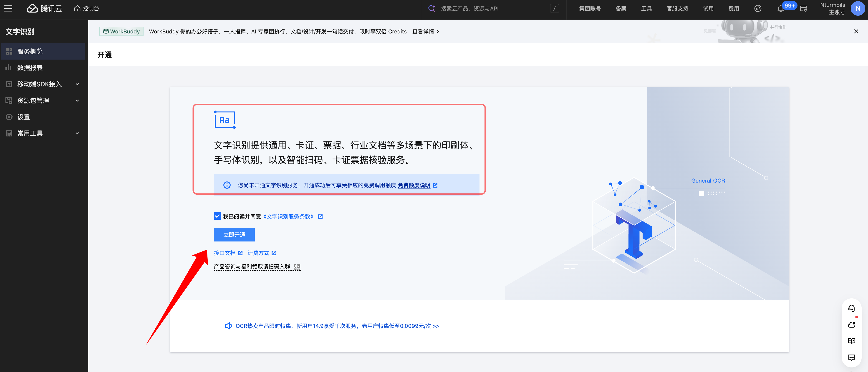The width and height of the screenshot is (868, 372).
Task: Click the 移动端SDK接入 sidebar icon
Action: [x=9, y=84]
